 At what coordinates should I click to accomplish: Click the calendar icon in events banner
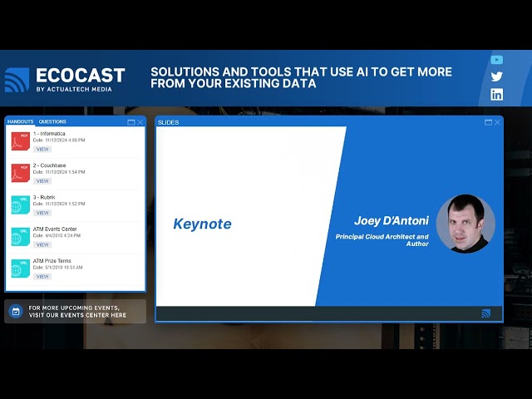(16, 311)
